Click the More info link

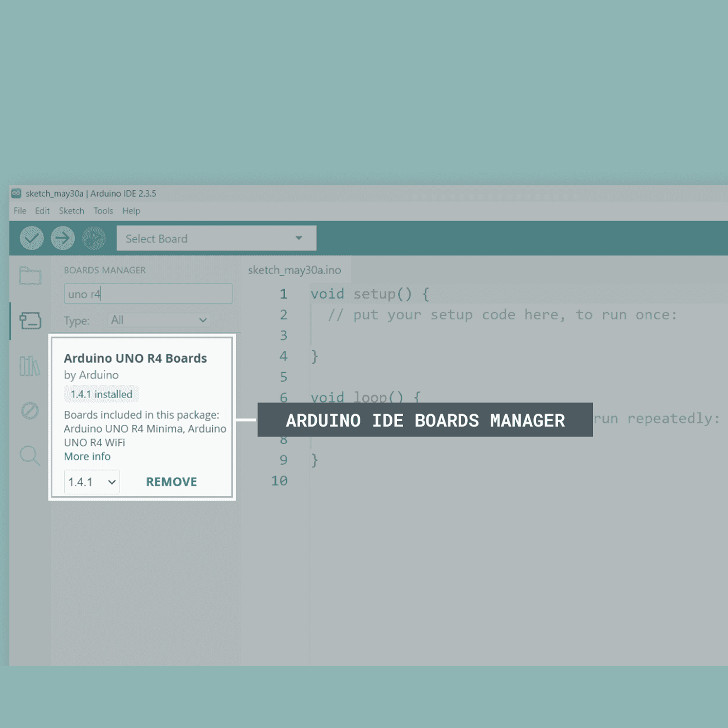coord(86,456)
